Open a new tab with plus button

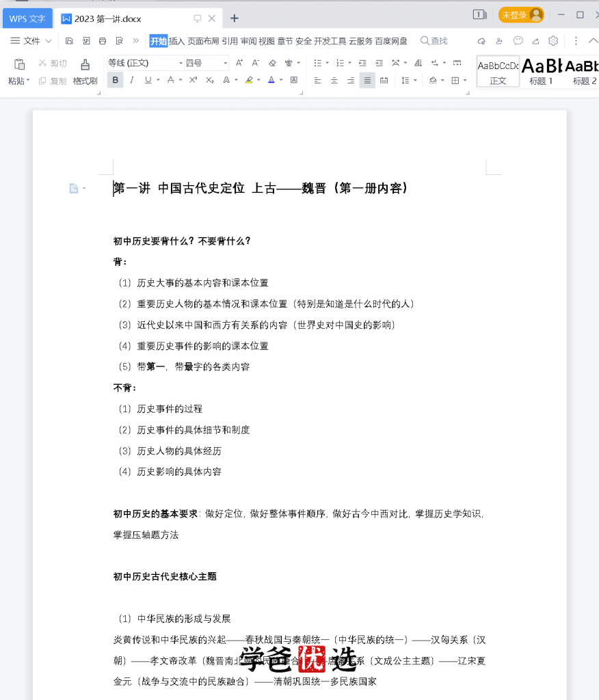point(234,18)
